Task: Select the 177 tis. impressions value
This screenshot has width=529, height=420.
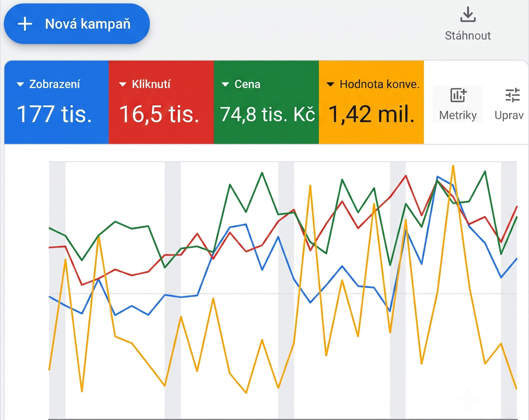Action: pos(54,114)
